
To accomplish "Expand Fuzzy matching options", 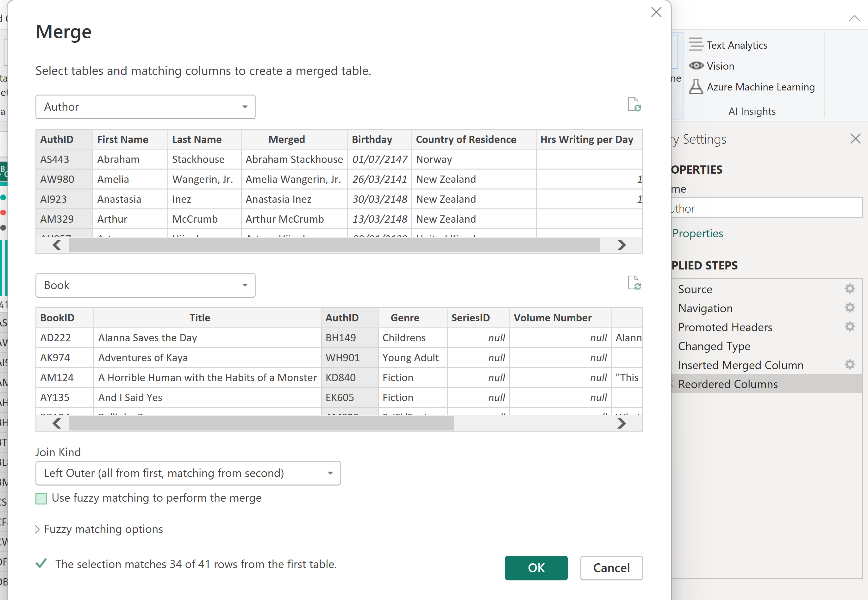I will click(x=103, y=529).
